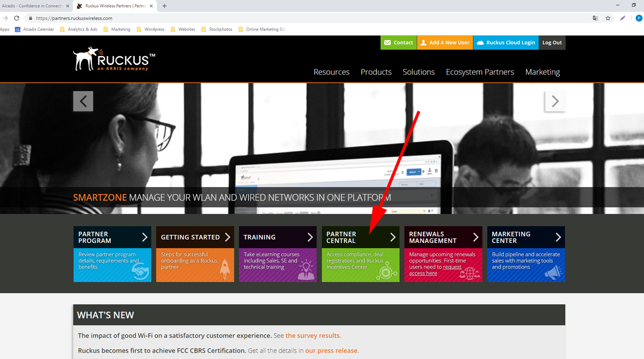Close the Ruckus Wireless Partners tab
This screenshot has width=644, height=359.
tap(152, 6)
